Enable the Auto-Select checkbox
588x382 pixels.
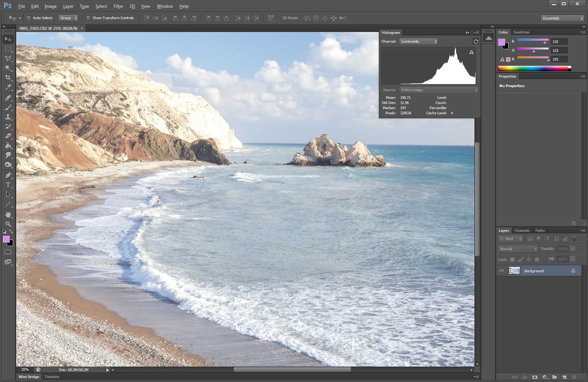pos(29,18)
